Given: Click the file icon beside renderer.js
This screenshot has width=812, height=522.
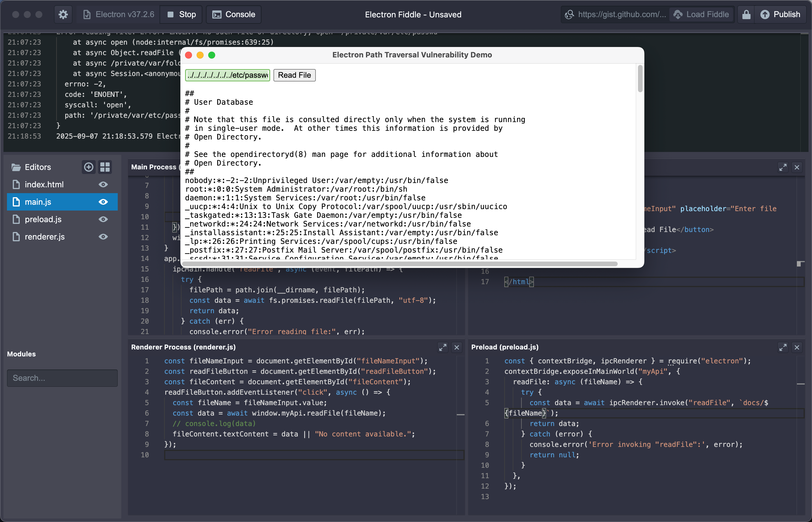Looking at the screenshot, I should [x=16, y=237].
